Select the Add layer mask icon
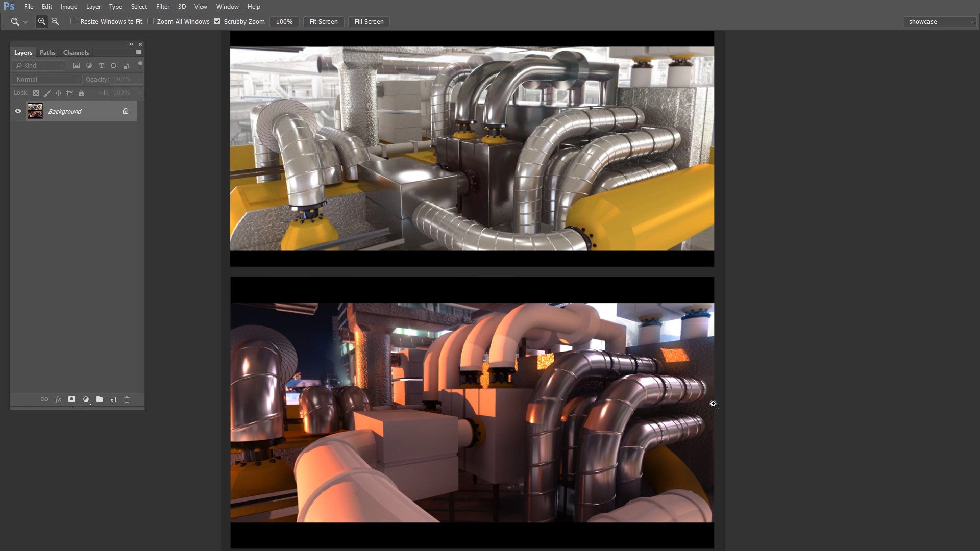980x551 pixels. 71,399
